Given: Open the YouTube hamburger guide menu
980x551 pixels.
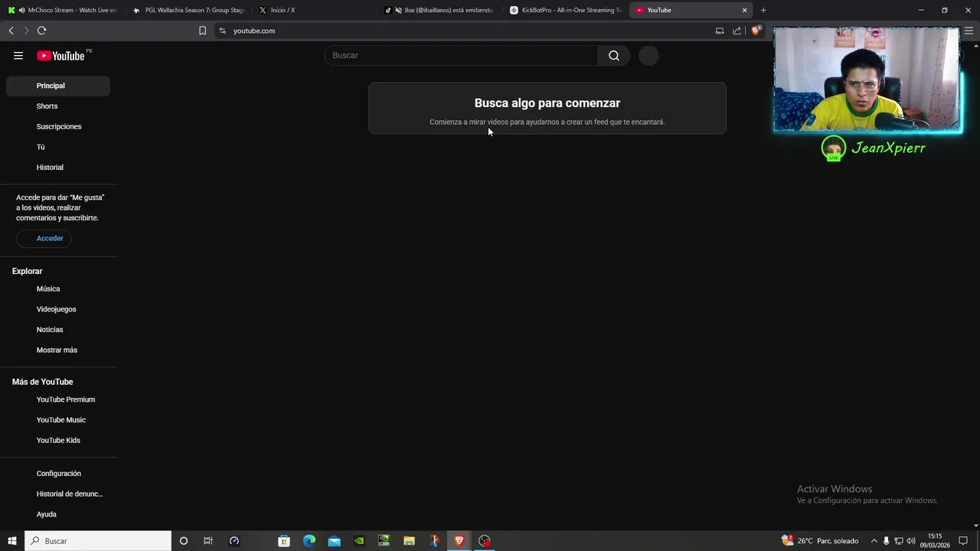Looking at the screenshot, I should coord(18,55).
